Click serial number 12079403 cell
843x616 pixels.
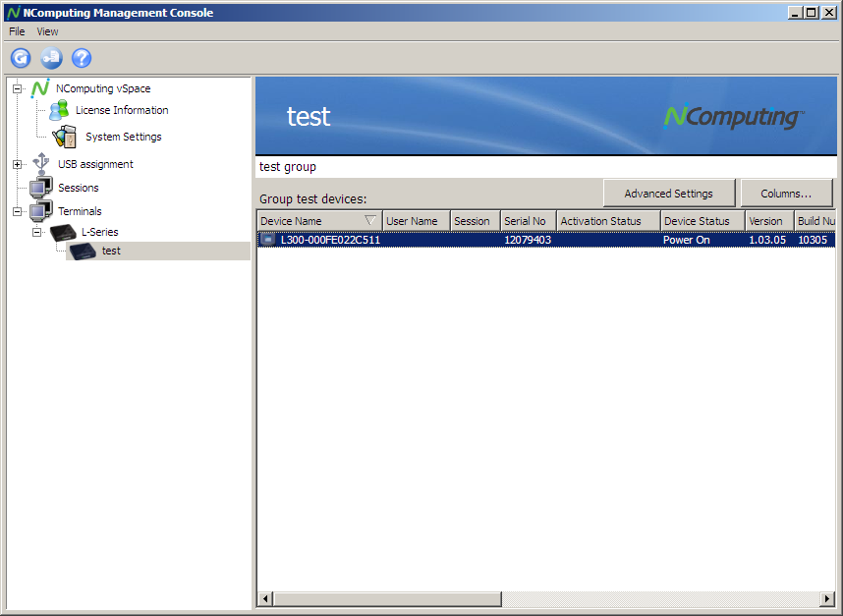[528, 240]
